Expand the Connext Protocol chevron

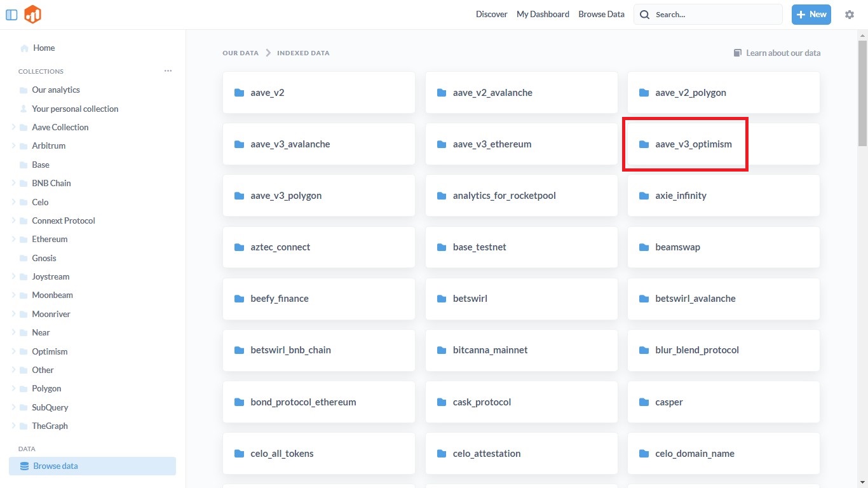click(x=13, y=220)
